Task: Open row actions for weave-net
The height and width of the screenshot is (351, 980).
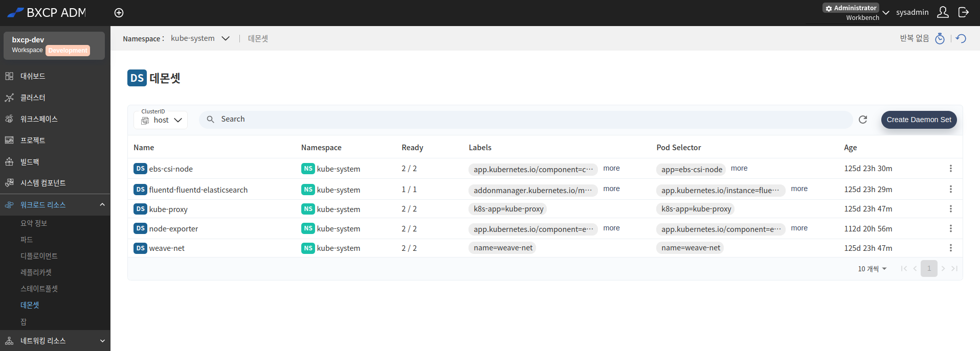Action: (x=951, y=248)
